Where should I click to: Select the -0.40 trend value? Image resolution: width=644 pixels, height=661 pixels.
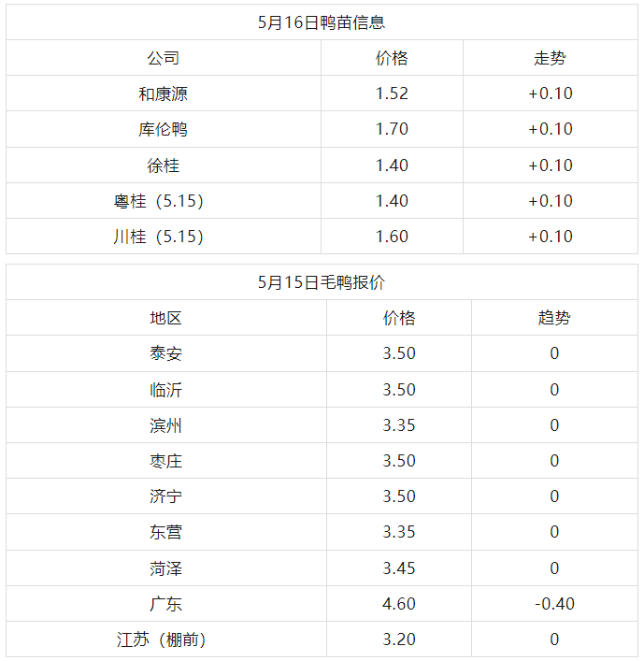[x=554, y=604]
